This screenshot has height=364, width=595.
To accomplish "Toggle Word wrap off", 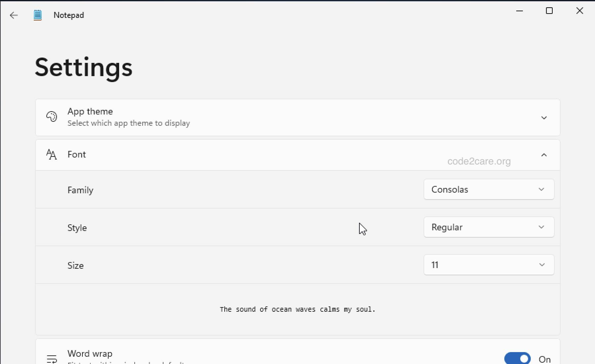I will (x=517, y=358).
